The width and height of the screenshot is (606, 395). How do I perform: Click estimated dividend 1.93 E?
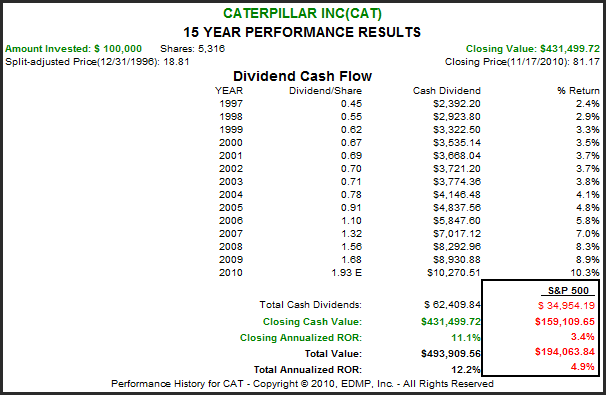[x=346, y=272]
